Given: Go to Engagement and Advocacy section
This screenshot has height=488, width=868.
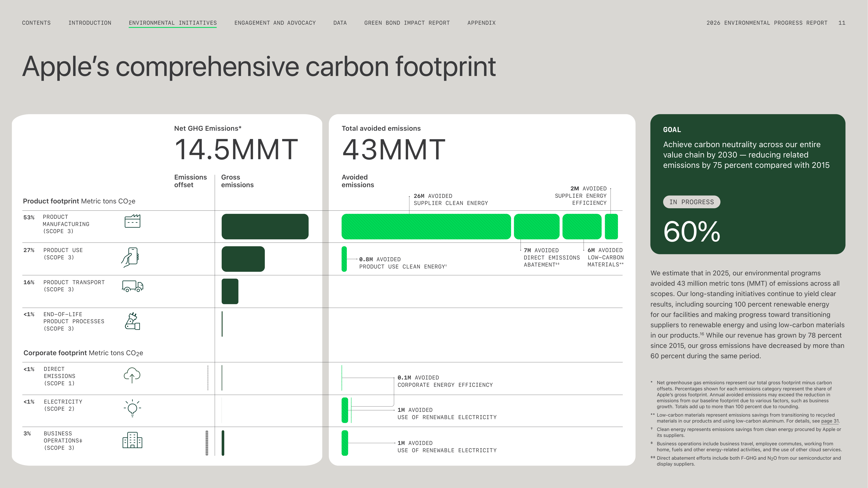Looking at the screenshot, I should tap(275, 23).
